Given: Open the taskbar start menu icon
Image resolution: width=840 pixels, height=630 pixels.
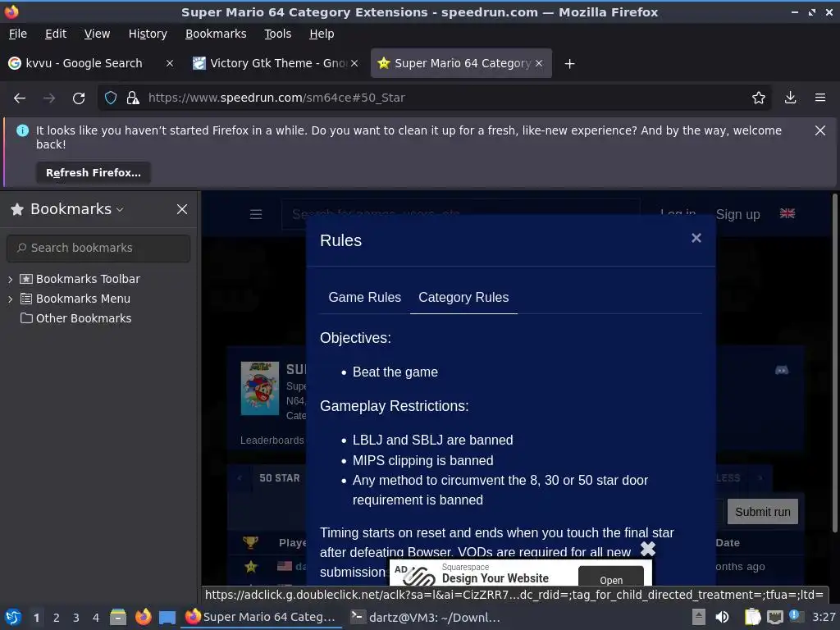Looking at the screenshot, I should click(13, 617).
